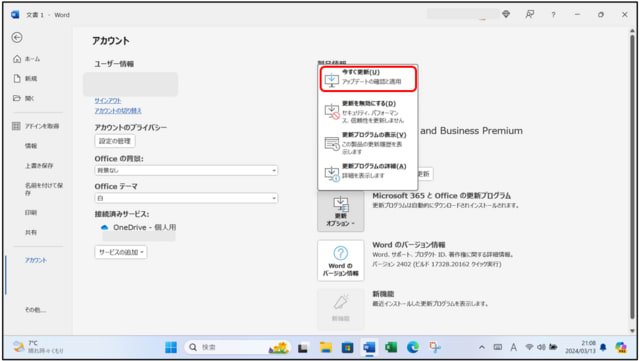
Task: Click the 新機能 button
Action: (340, 309)
